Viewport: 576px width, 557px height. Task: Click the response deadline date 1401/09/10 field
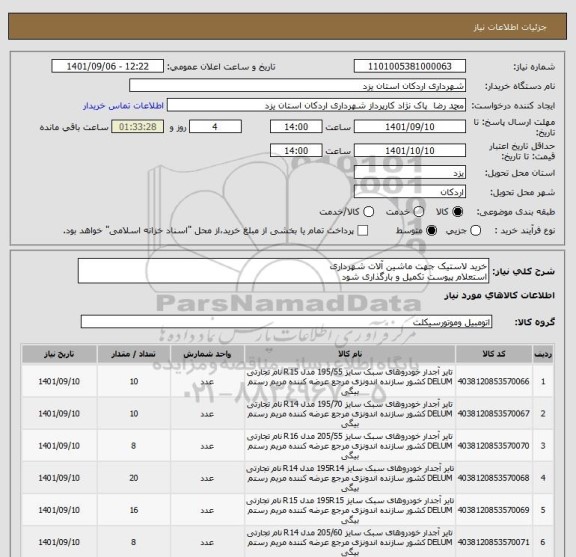pyautogui.click(x=410, y=127)
